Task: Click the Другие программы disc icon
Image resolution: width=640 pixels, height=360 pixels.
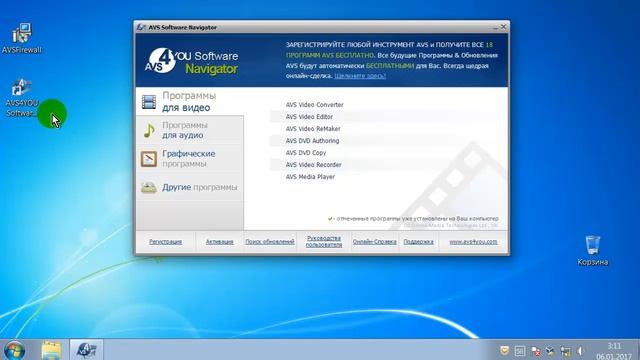Action: 149,187
